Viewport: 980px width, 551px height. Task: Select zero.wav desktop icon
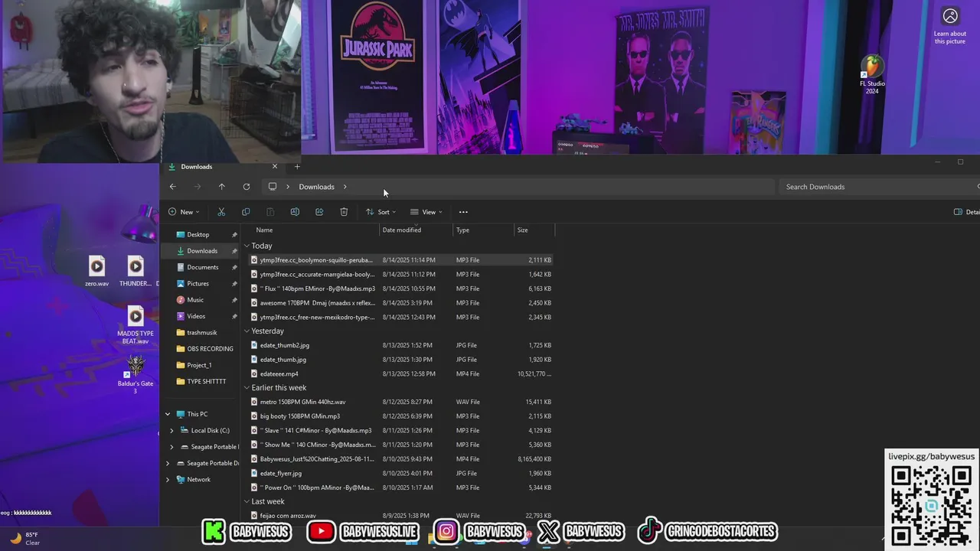coord(96,271)
